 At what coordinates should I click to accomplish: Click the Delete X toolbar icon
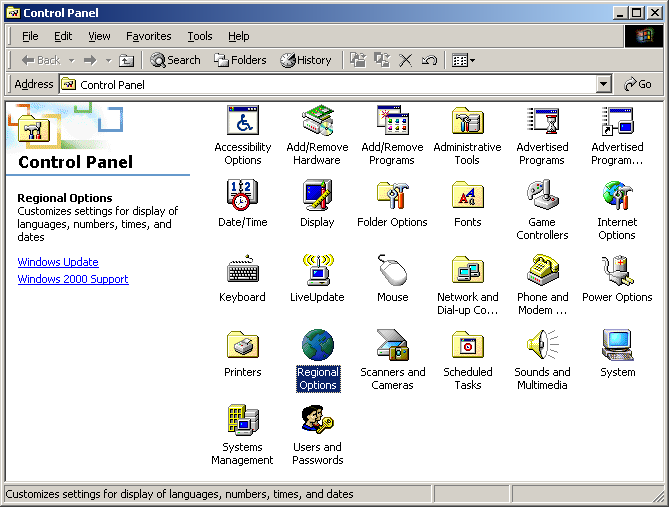pyautogui.click(x=405, y=60)
